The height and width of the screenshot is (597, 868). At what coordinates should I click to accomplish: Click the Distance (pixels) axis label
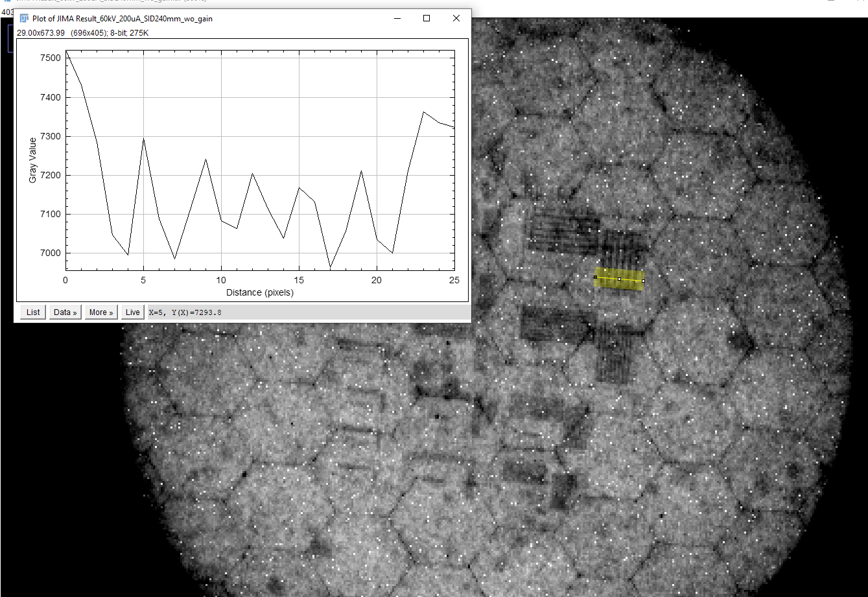click(260, 293)
